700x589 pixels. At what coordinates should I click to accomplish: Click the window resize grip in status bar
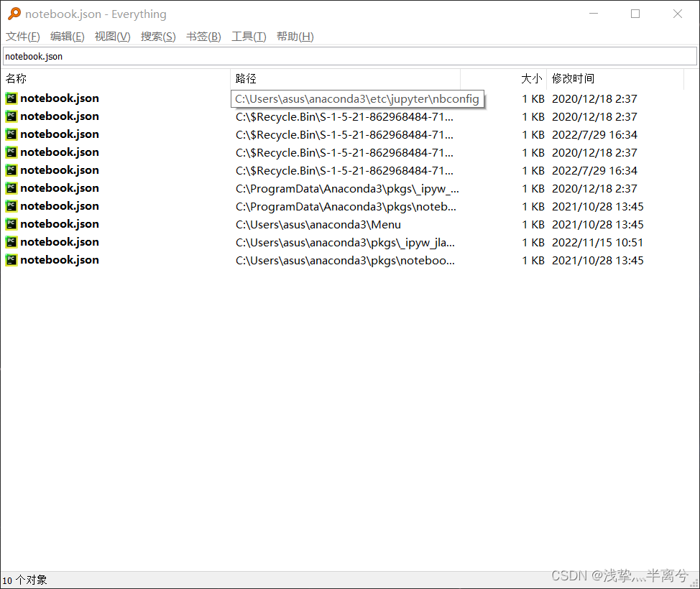(694, 583)
